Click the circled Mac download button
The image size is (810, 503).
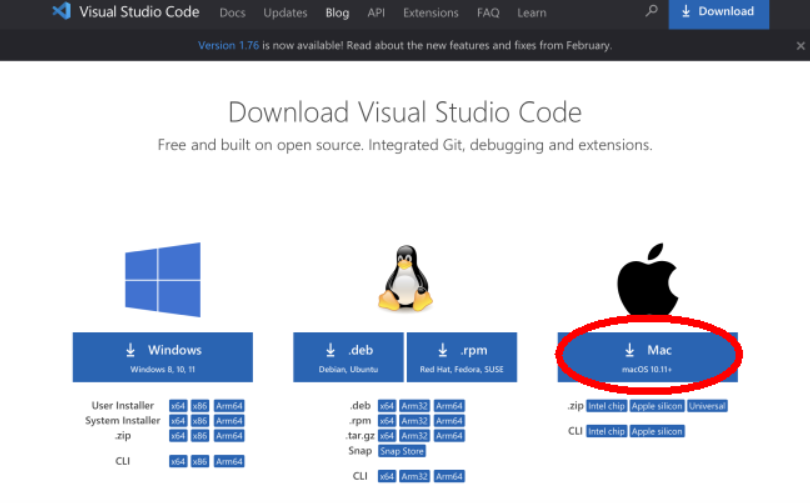pos(647,357)
